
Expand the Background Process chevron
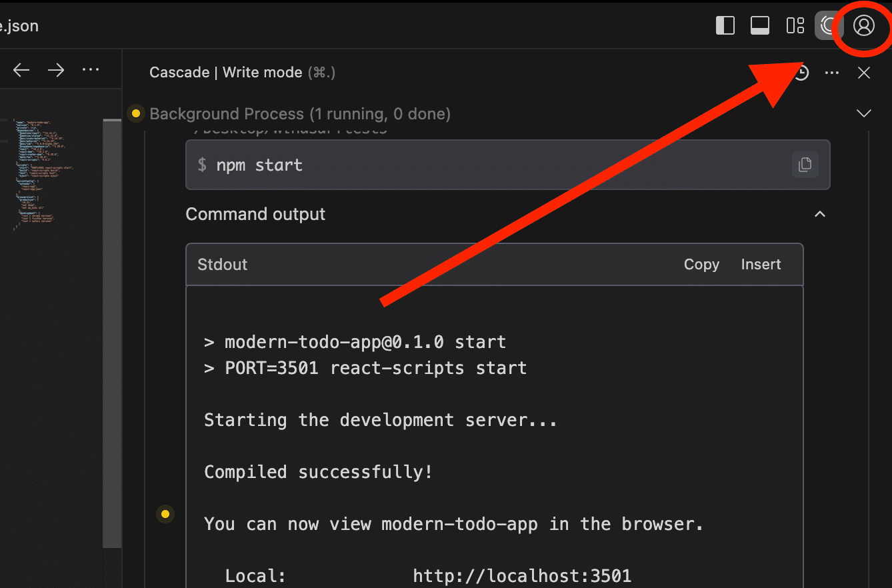864,113
